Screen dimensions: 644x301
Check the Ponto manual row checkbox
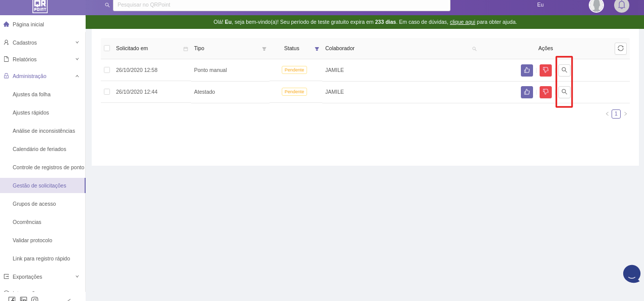[107, 70]
